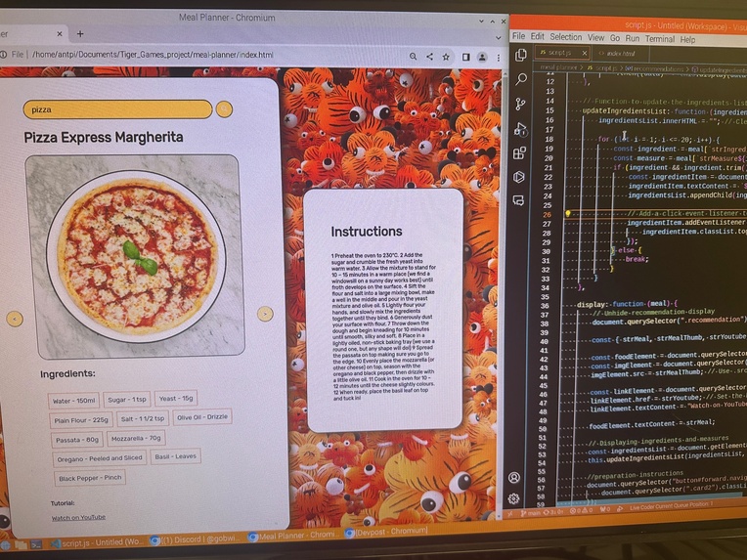Open the Accounts icon in VS Code
Screen dimensions: 747x560
514,477
